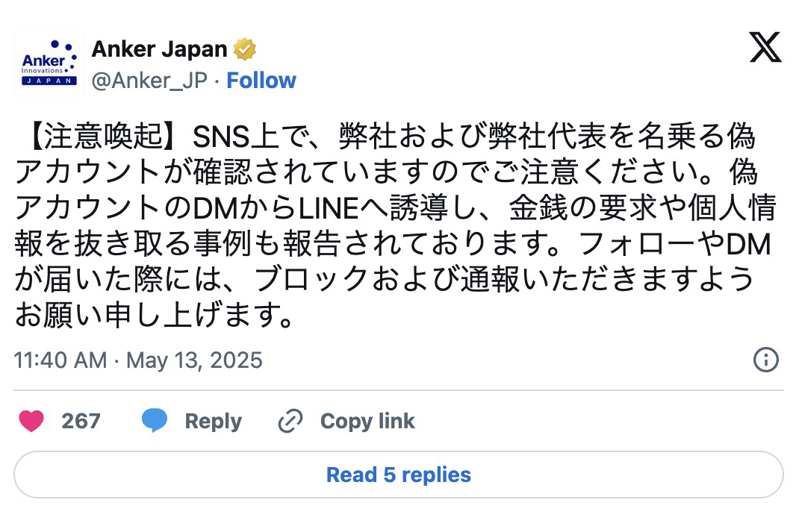The image size is (799, 532).
Task: Click the blue reply bubble to answer the tweet
Action: (155, 421)
